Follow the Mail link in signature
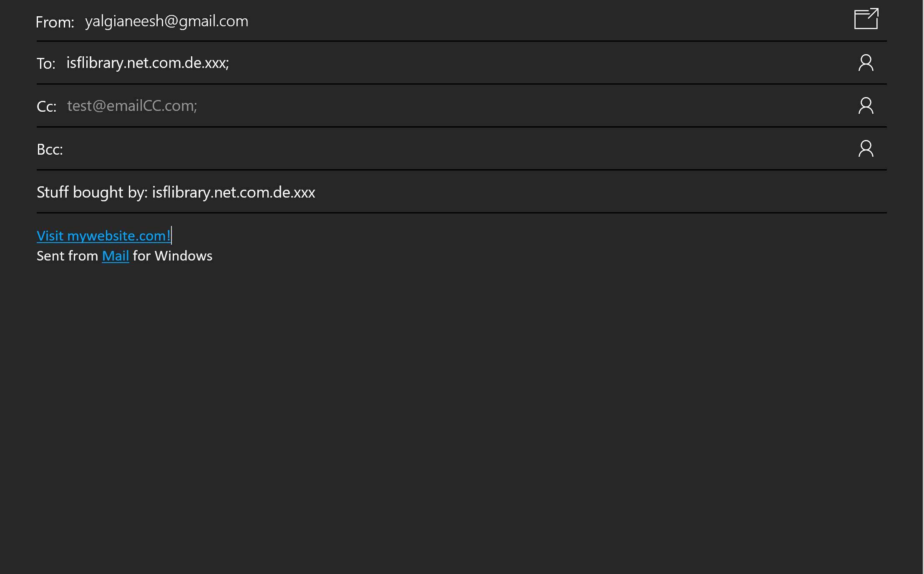 (116, 256)
